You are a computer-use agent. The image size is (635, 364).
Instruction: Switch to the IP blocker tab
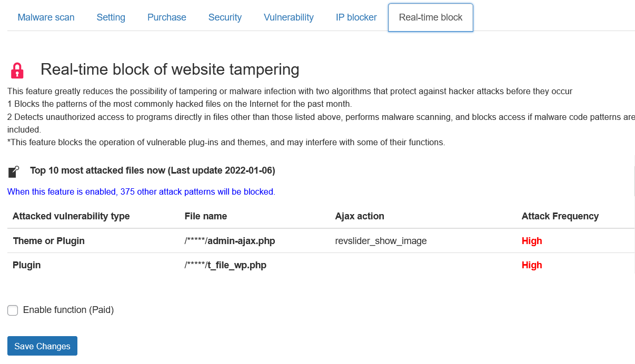[356, 17]
